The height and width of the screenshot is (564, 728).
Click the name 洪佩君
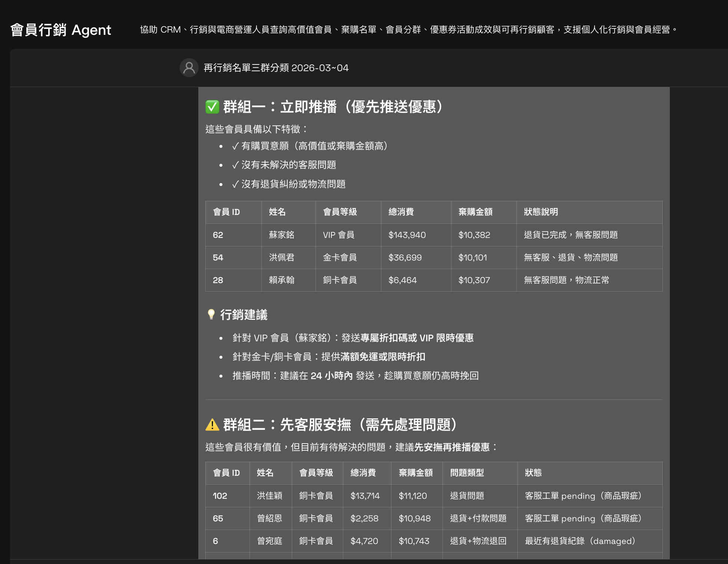282,258
